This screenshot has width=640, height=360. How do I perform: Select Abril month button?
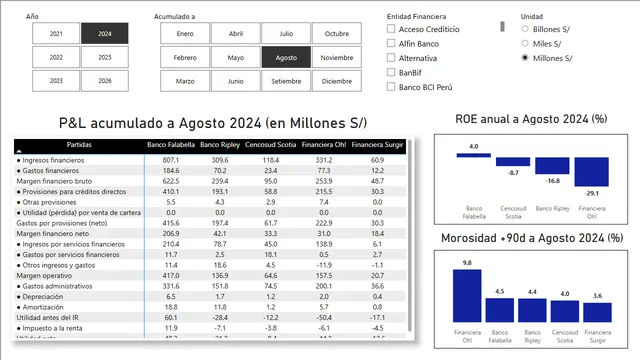click(x=236, y=33)
